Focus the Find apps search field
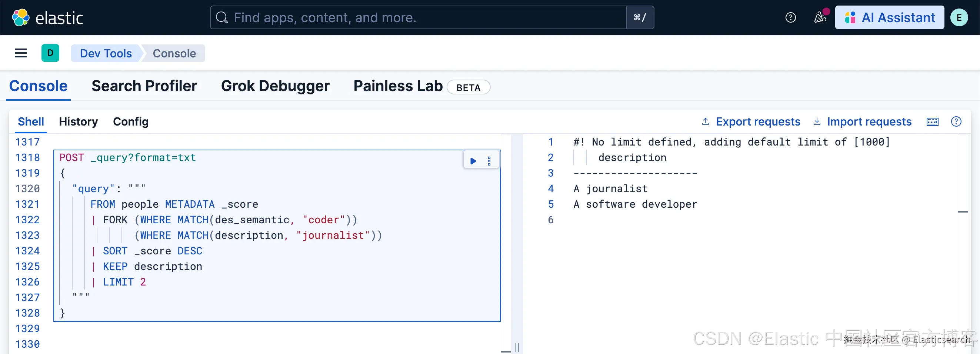 (x=419, y=17)
